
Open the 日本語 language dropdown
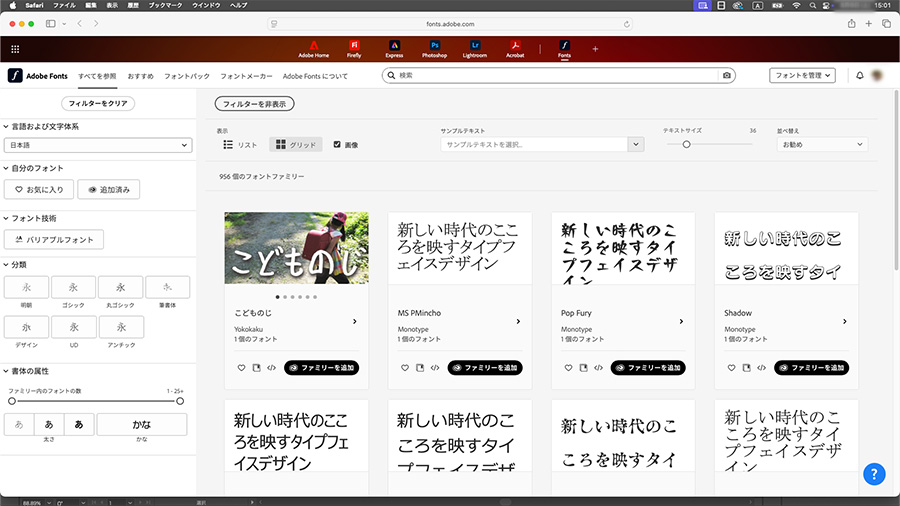tap(98, 145)
